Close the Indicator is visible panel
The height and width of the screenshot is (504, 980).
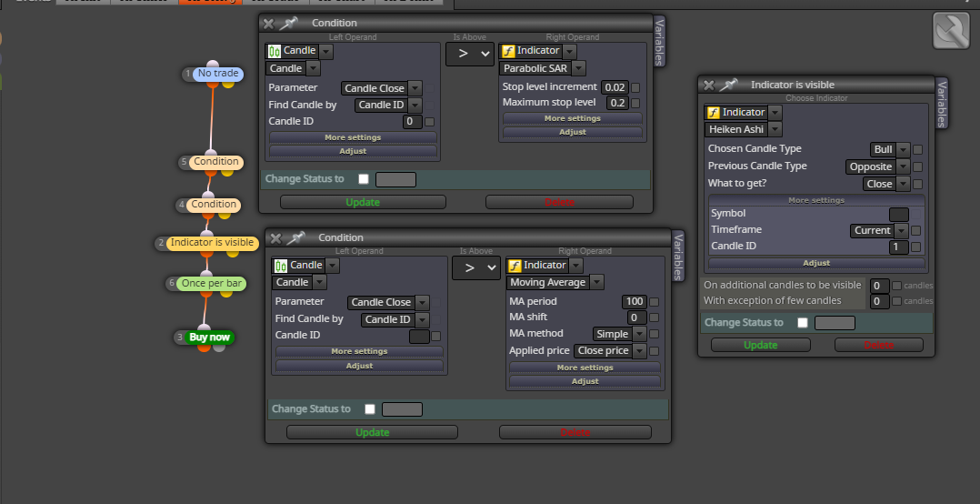pyautogui.click(x=708, y=85)
